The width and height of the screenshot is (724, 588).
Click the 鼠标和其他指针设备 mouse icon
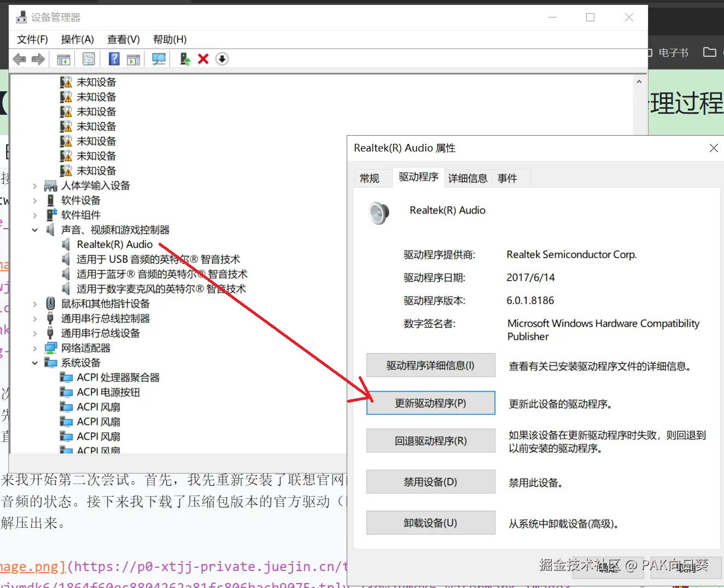click(50, 304)
